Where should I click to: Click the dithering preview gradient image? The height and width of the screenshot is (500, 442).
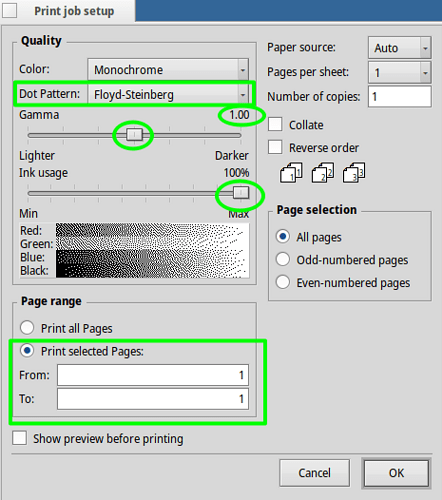click(x=152, y=250)
